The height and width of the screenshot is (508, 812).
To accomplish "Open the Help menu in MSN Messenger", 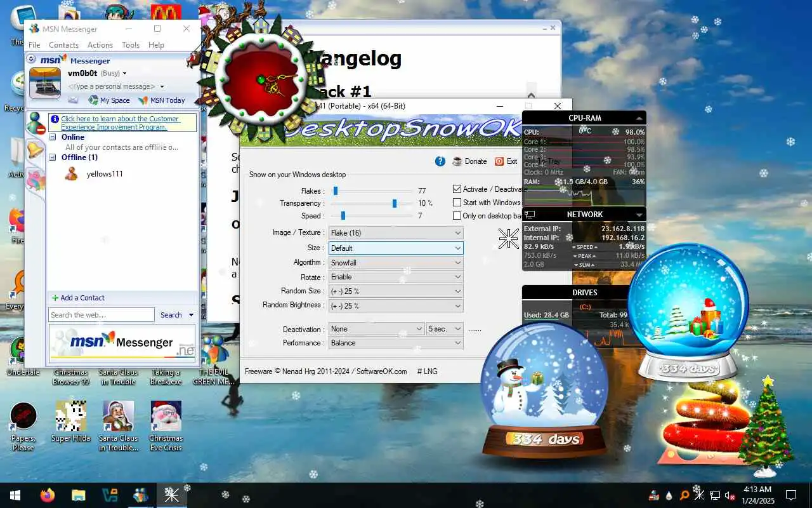I will click(x=156, y=45).
